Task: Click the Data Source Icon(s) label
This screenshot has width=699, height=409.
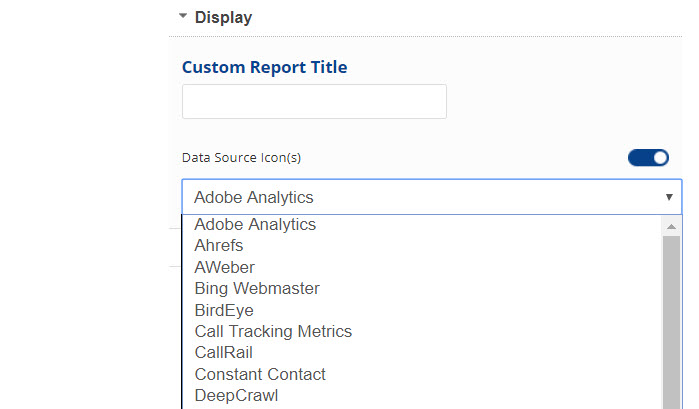Action: (241, 158)
